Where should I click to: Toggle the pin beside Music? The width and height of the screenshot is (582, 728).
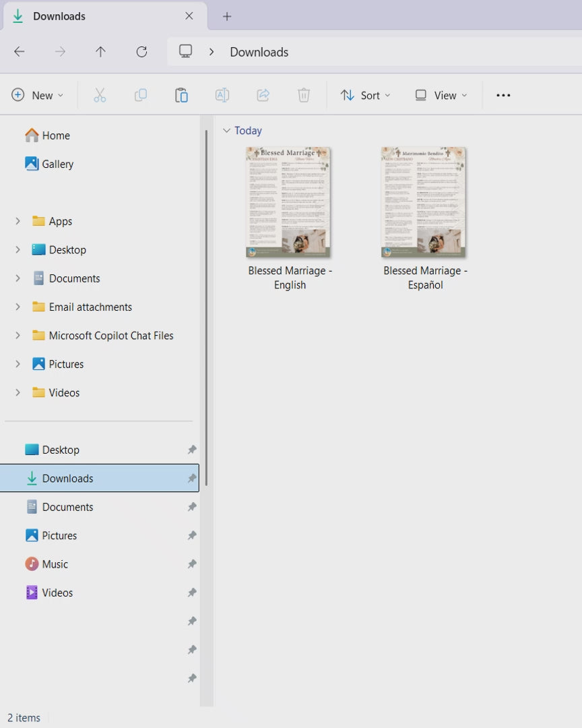[x=192, y=564]
